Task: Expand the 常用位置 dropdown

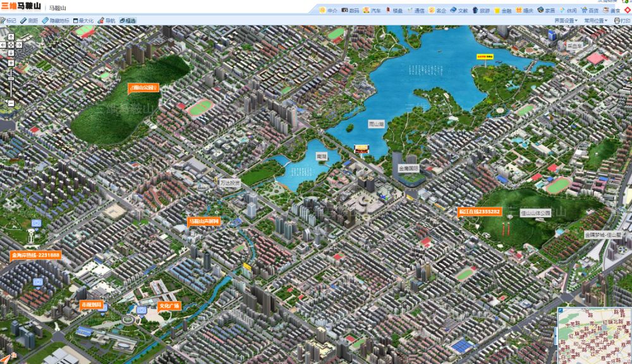Action: [595, 21]
